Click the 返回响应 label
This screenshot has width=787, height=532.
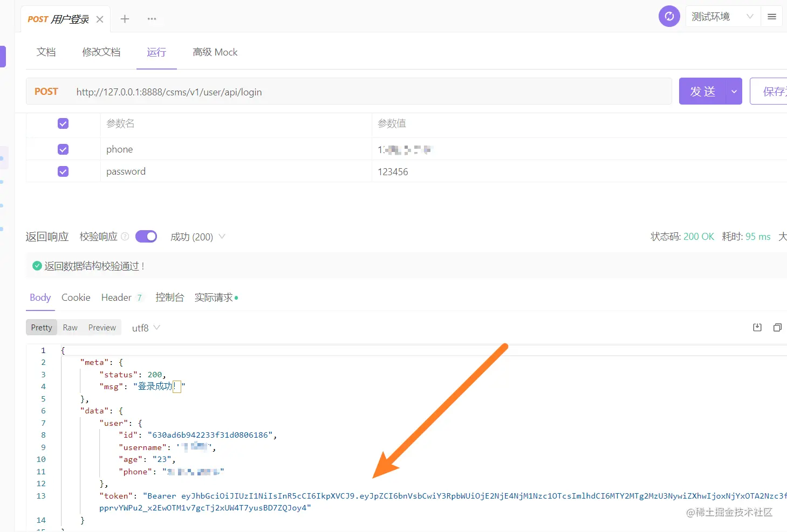pos(47,237)
